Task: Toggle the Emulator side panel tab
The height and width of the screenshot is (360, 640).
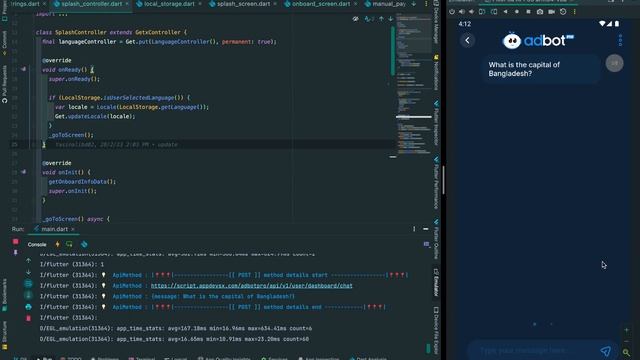Action: (436, 282)
